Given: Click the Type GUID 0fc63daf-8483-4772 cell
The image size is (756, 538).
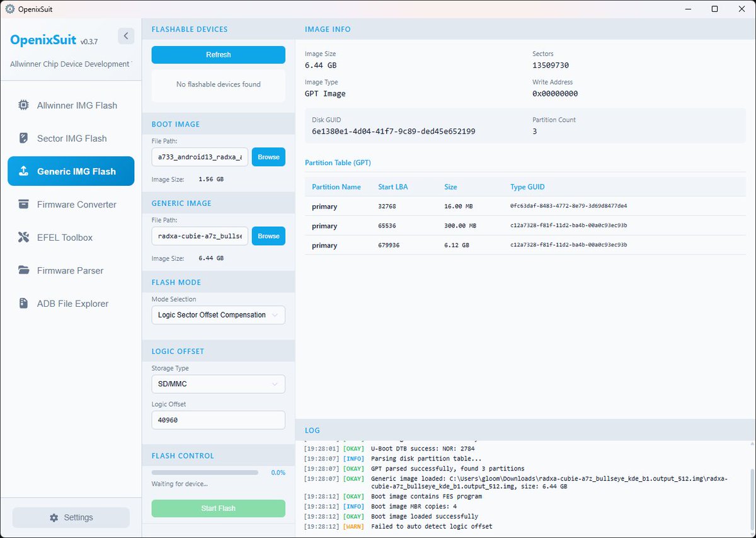Looking at the screenshot, I should tap(568, 206).
